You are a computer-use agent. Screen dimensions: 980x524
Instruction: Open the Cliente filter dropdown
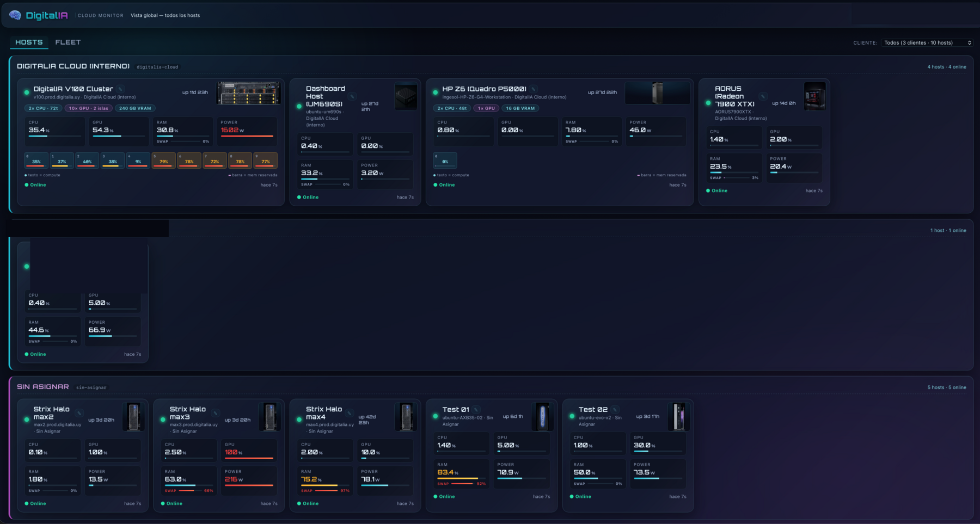pos(927,42)
